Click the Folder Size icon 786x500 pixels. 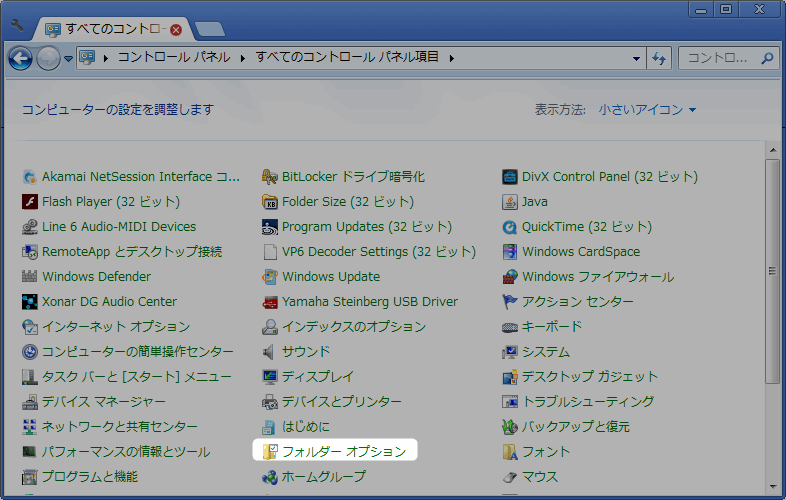270,202
